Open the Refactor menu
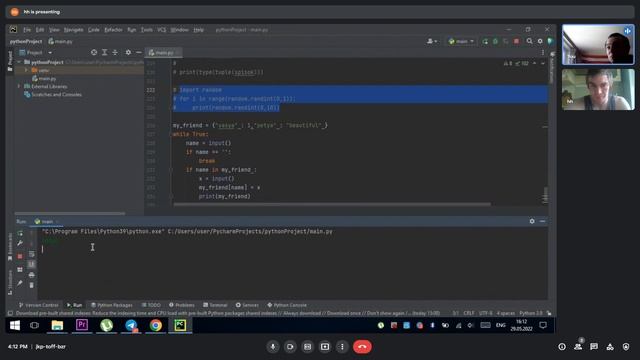The width and height of the screenshot is (640, 360). (113, 30)
